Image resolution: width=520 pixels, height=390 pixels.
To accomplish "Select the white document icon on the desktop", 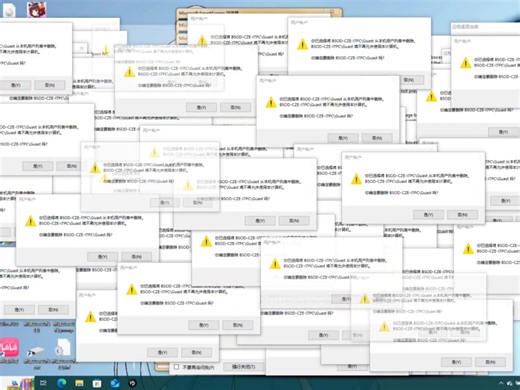I will click(x=9, y=10).
